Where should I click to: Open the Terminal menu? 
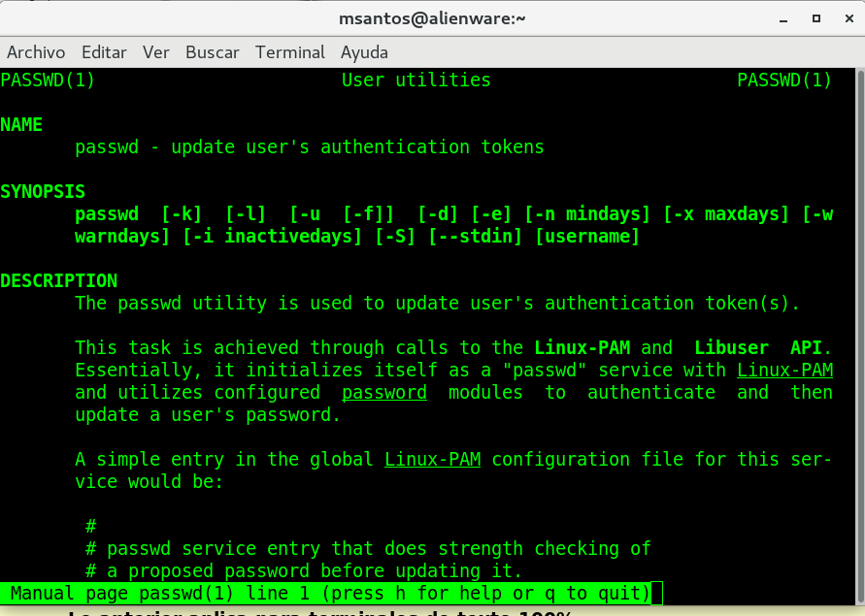coord(290,52)
